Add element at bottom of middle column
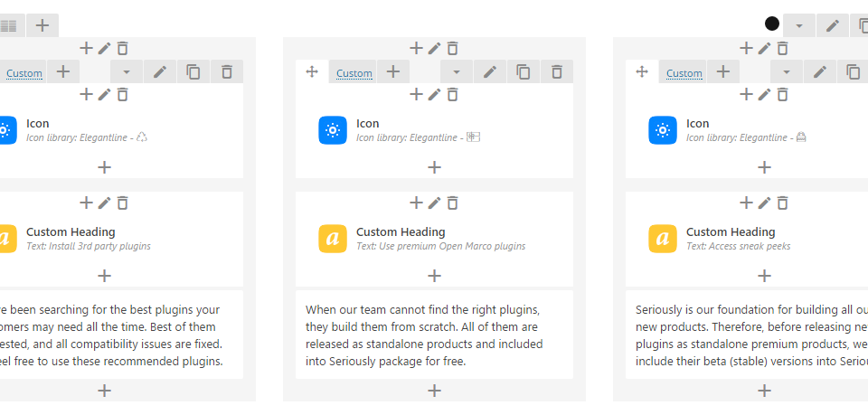 pyautogui.click(x=435, y=391)
